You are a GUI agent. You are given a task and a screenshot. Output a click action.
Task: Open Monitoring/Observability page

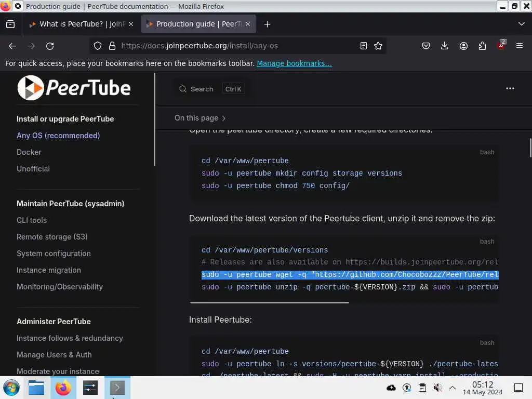tap(60, 287)
